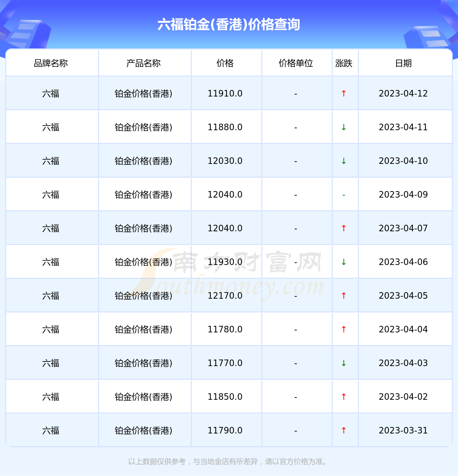The width and height of the screenshot is (458, 476).
Task: Click the date 2023-04-10
Action: [x=403, y=161]
